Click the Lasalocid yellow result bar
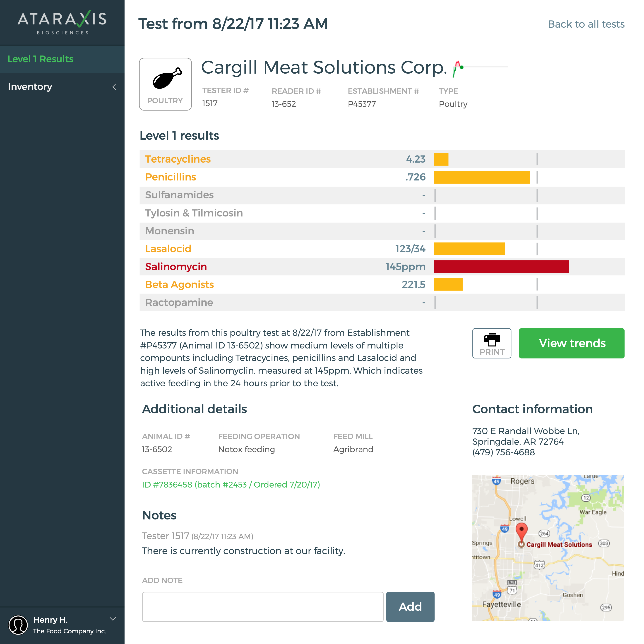 point(469,249)
